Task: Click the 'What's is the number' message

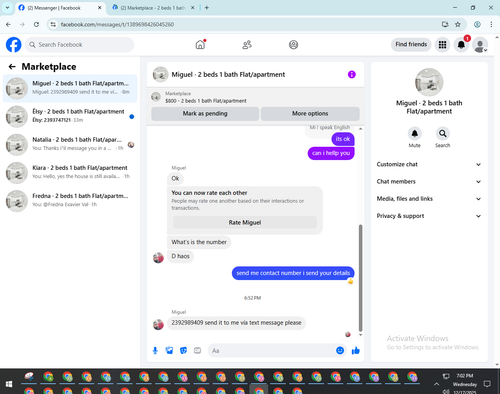Action: tap(199, 242)
